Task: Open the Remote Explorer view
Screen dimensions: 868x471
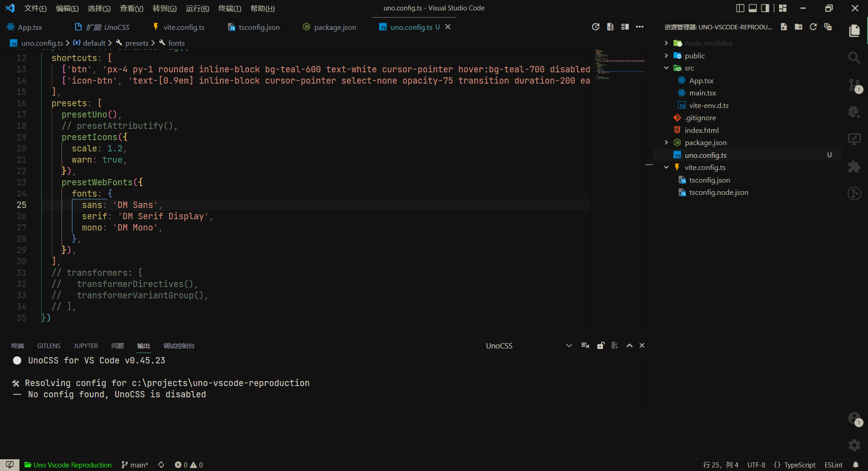Action: [x=854, y=139]
